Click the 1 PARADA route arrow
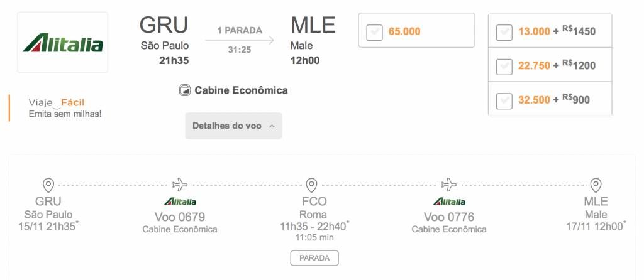 pos(240,40)
